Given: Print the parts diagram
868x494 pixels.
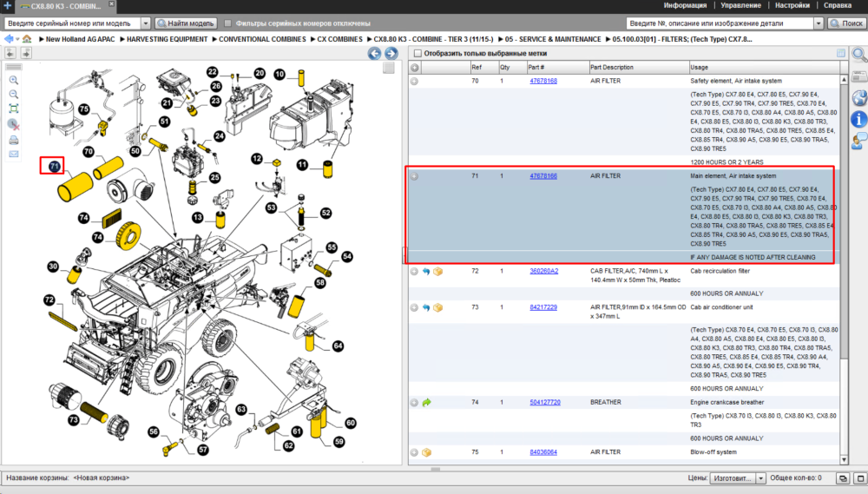Looking at the screenshot, I should (14, 140).
